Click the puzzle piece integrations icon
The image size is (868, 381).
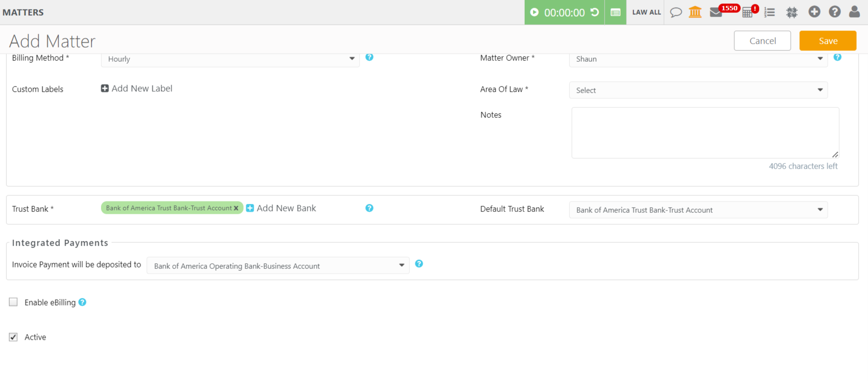pos(792,12)
